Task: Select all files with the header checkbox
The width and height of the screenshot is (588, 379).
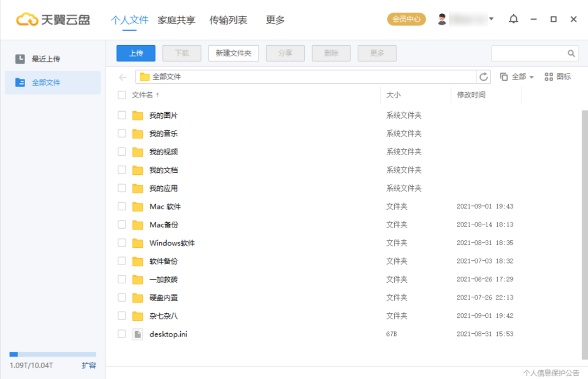Action: pos(121,95)
